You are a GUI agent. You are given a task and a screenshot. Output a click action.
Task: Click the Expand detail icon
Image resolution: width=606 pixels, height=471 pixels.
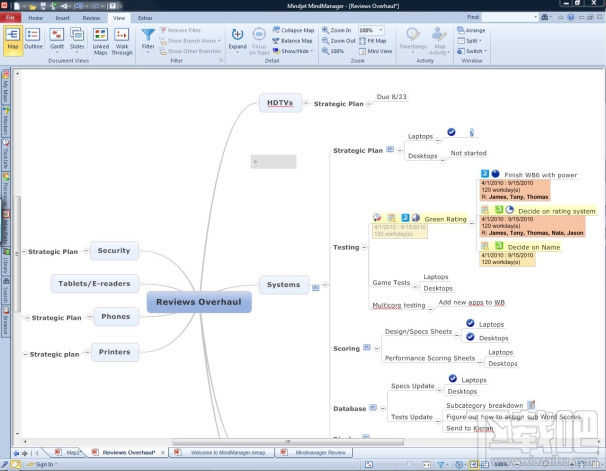coord(237,35)
